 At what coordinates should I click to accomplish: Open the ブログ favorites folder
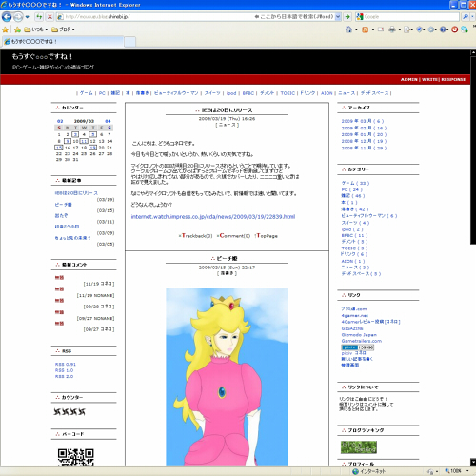(63, 30)
